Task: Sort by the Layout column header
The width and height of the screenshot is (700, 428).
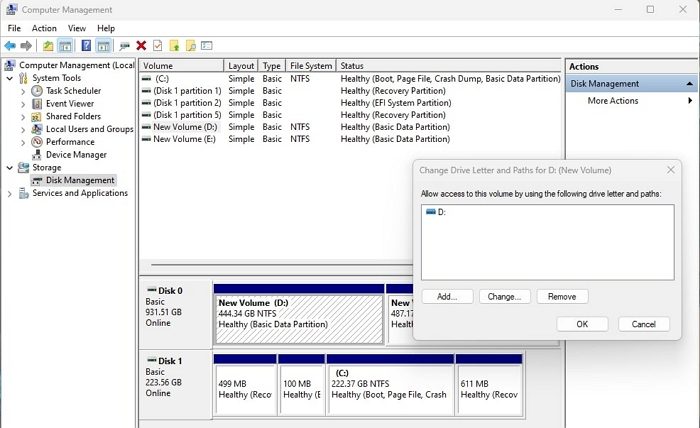Action: click(x=241, y=66)
